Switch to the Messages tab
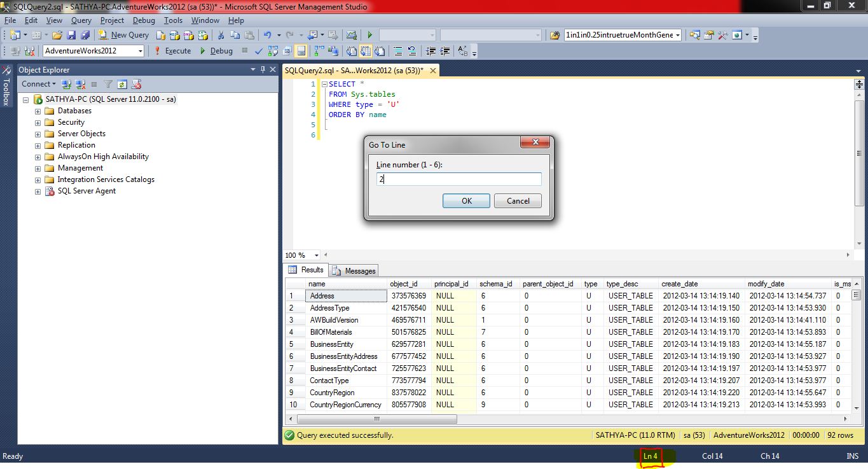 coord(354,270)
